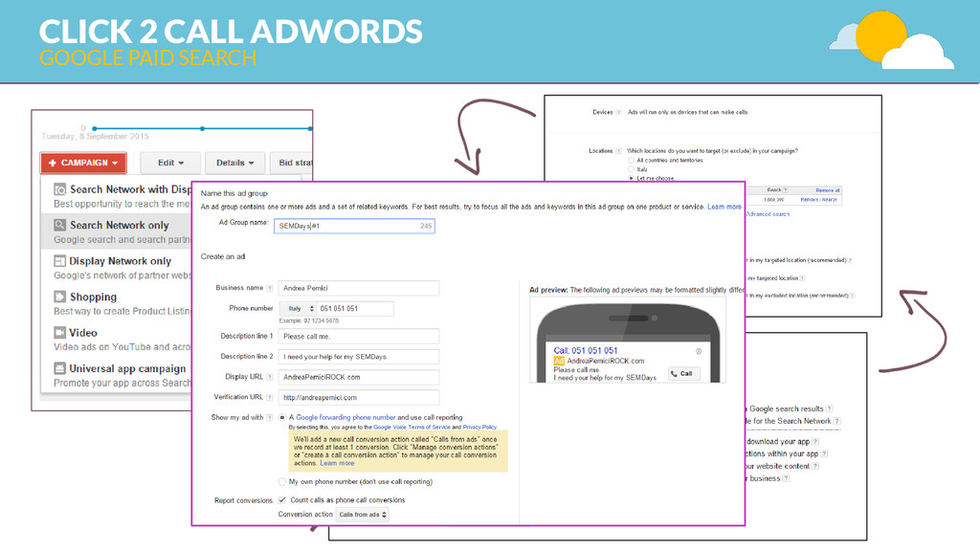Click help icon after business option
This screenshot has width=980, height=551.
point(787,478)
